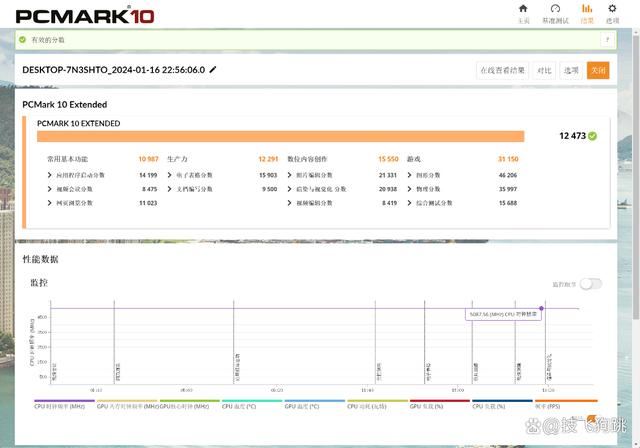640x448 pixels.
Task: Click the 生产力 category heading
Action: pos(177,159)
